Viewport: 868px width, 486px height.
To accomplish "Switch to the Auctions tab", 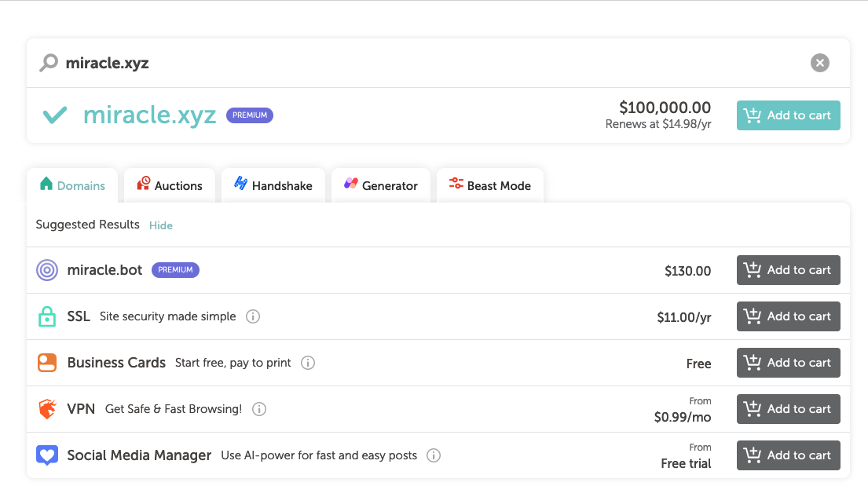I will pyautogui.click(x=170, y=185).
